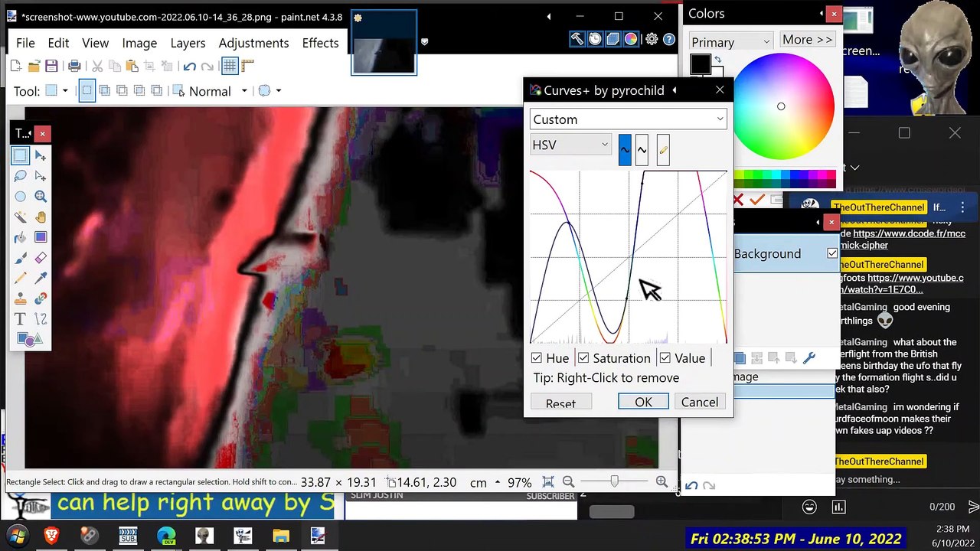Select the Eraser tool
Screen dimensions: 980x551
41,258
